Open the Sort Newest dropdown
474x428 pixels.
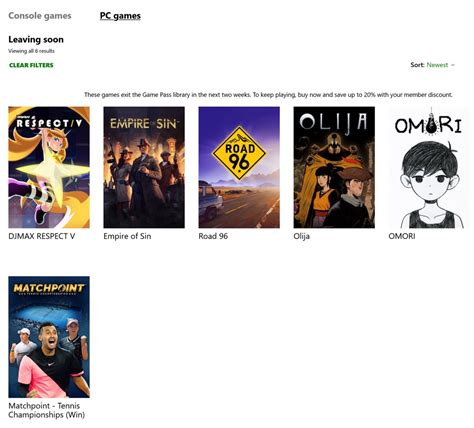[x=433, y=65]
